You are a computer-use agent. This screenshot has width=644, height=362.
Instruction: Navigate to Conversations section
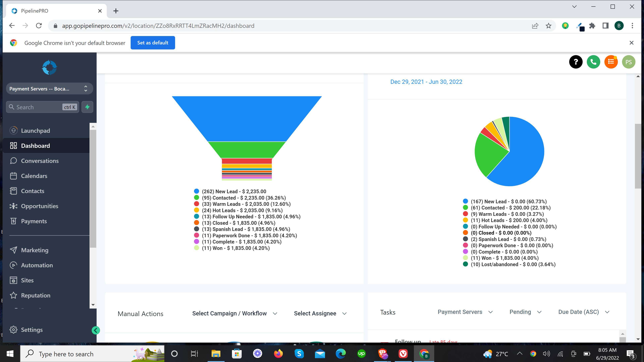pyautogui.click(x=39, y=160)
